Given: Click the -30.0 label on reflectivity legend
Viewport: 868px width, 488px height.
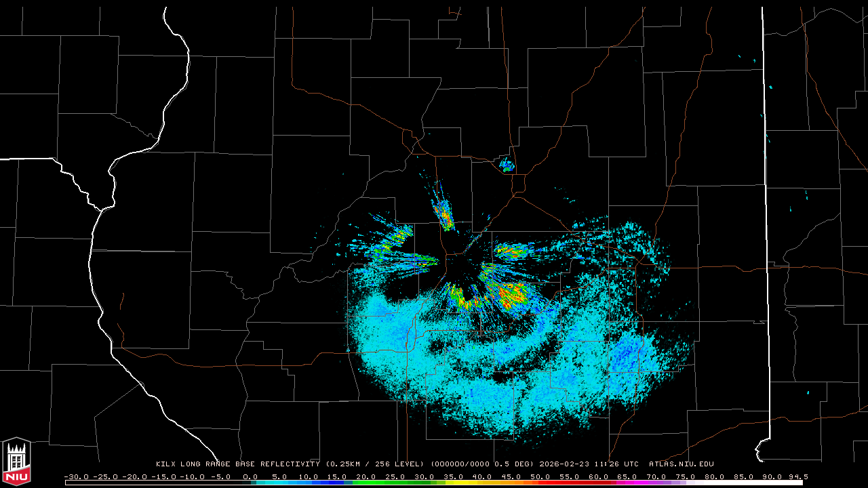Looking at the screenshot, I should click(76, 476).
